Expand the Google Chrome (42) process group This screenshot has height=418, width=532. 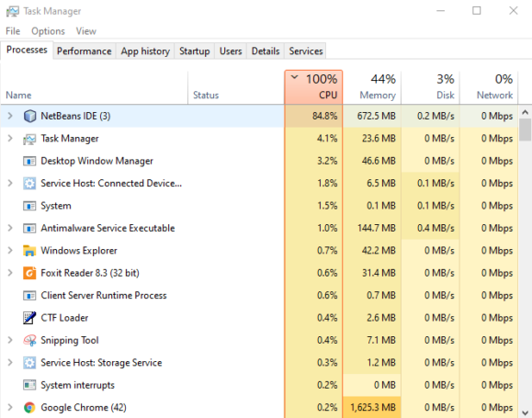[10, 407]
